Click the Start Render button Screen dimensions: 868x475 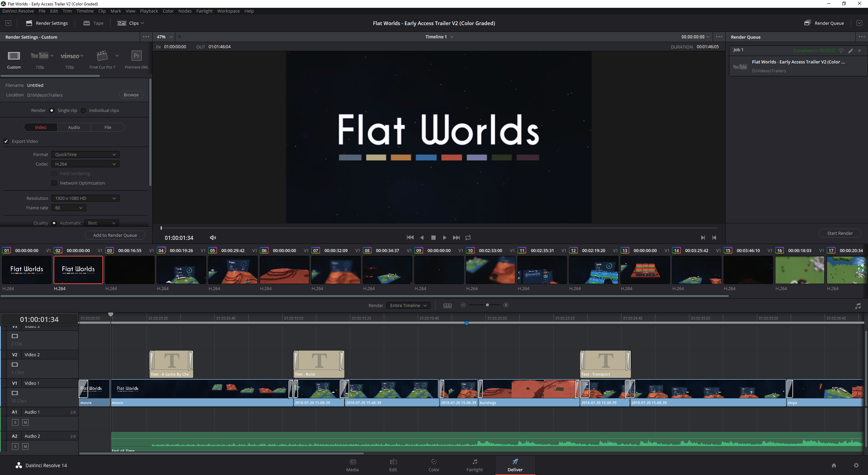pyautogui.click(x=840, y=233)
